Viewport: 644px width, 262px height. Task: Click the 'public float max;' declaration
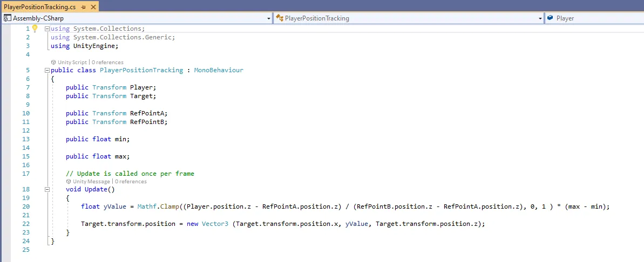click(98, 156)
